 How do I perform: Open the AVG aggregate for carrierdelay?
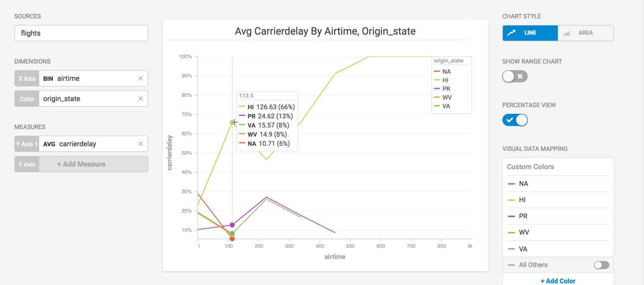(x=49, y=144)
